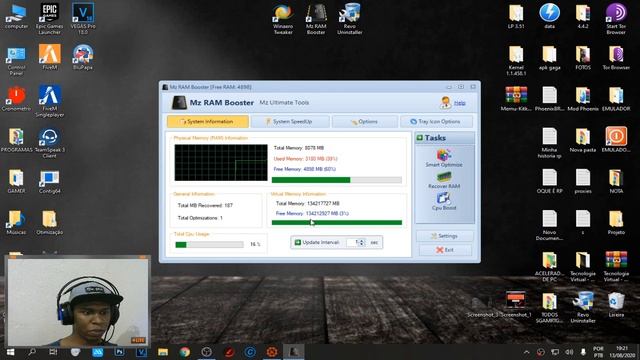This screenshot has height=360, width=640.
Task: Open File Explorer from the taskbar
Action: pos(163,352)
